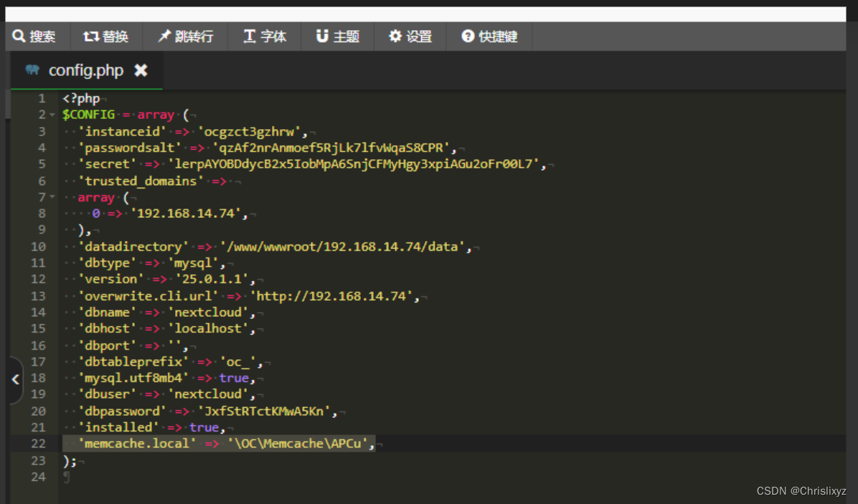Click the 'passwordsalt' key on line 4

(130, 148)
